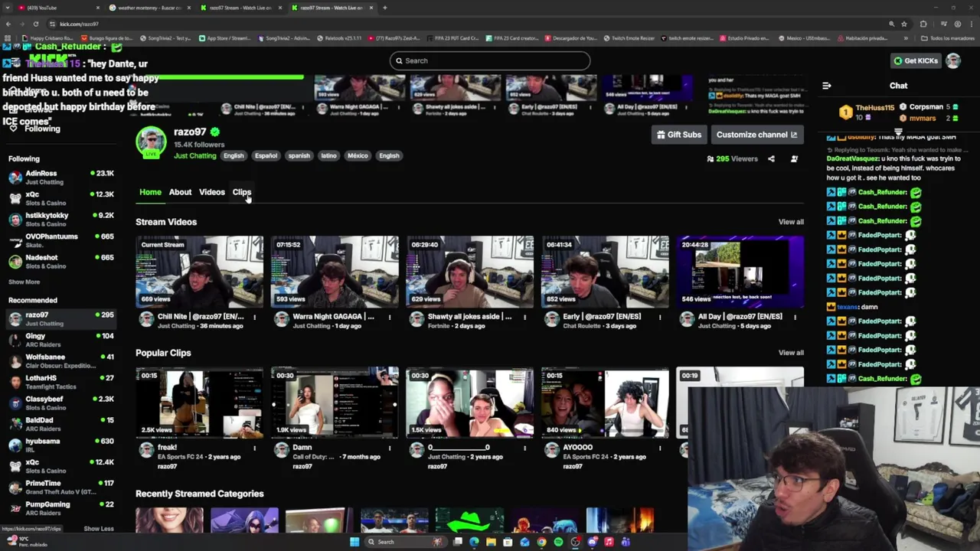Click browser reload icon

coord(35,24)
